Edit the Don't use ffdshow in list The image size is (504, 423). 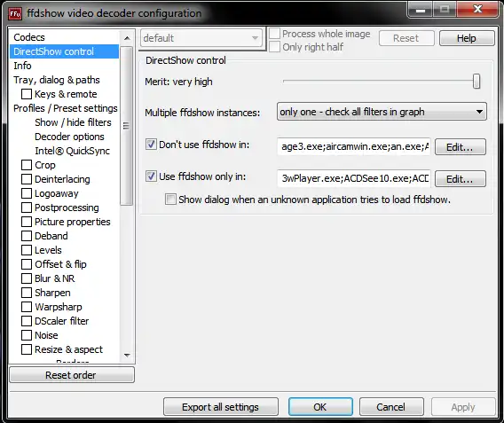(x=461, y=147)
